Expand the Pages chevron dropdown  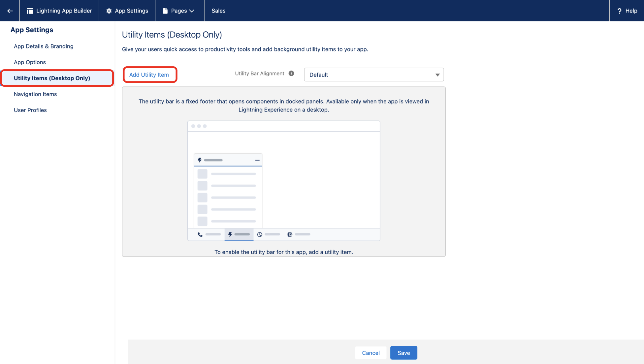point(192,11)
